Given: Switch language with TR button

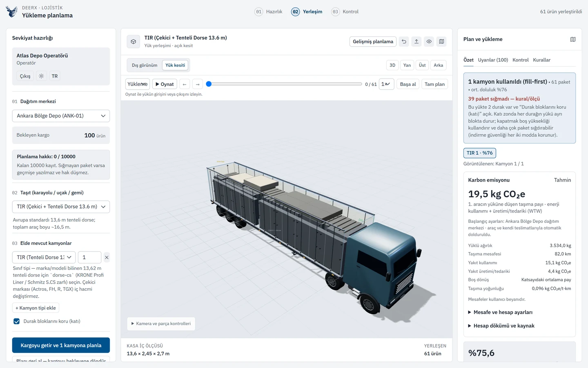Looking at the screenshot, I should 55,76.
